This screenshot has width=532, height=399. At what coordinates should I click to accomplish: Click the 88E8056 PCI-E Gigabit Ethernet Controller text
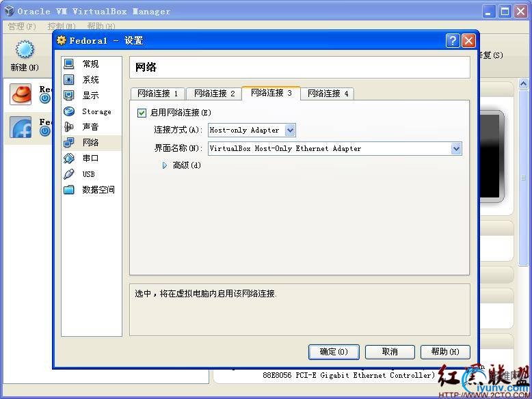pos(349,375)
